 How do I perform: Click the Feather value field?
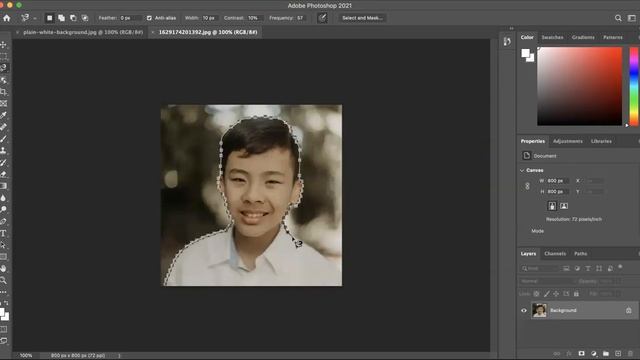point(130,18)
